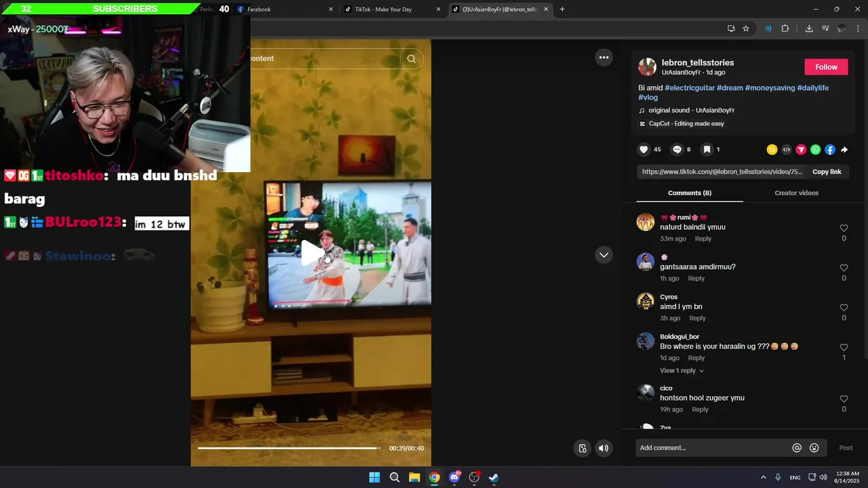The width and height of the screenshot is (868, 488).
Task: Insert a mention with the @ icon
Action: 797,448
